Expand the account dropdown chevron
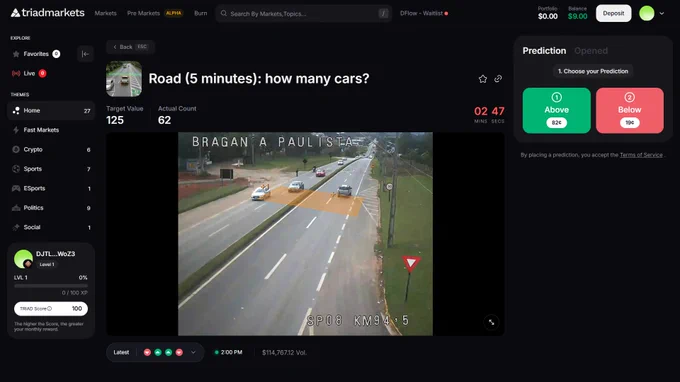This screenshot has width=680, height=382. tap(662, 13)
